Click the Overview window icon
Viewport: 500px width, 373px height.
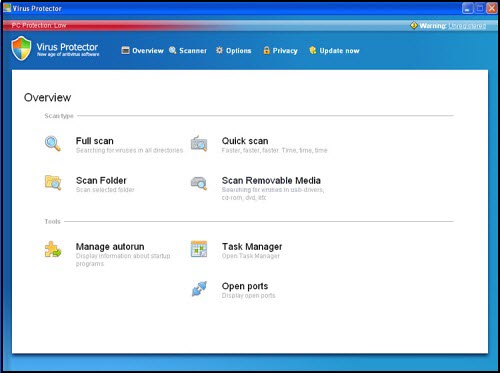(x=125, y=50)
